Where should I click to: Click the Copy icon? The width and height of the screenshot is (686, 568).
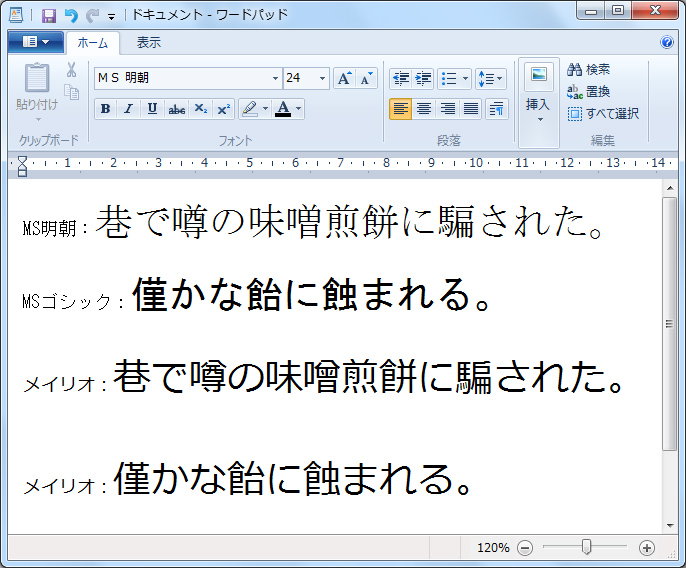(71, 92)
